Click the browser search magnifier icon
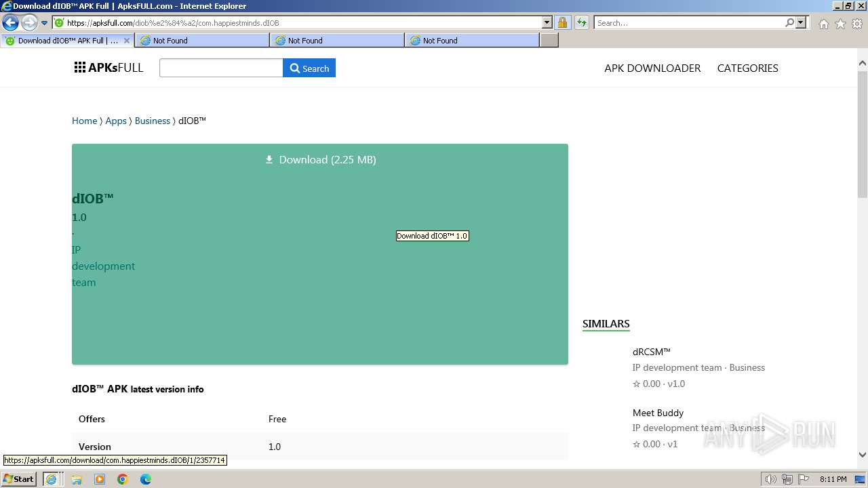 [x=789, y=23]
